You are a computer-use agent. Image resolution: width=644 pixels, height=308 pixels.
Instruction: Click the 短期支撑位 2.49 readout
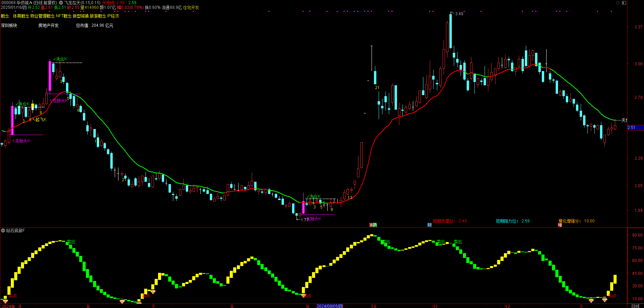pyautogui.click(x=450, y=221)
